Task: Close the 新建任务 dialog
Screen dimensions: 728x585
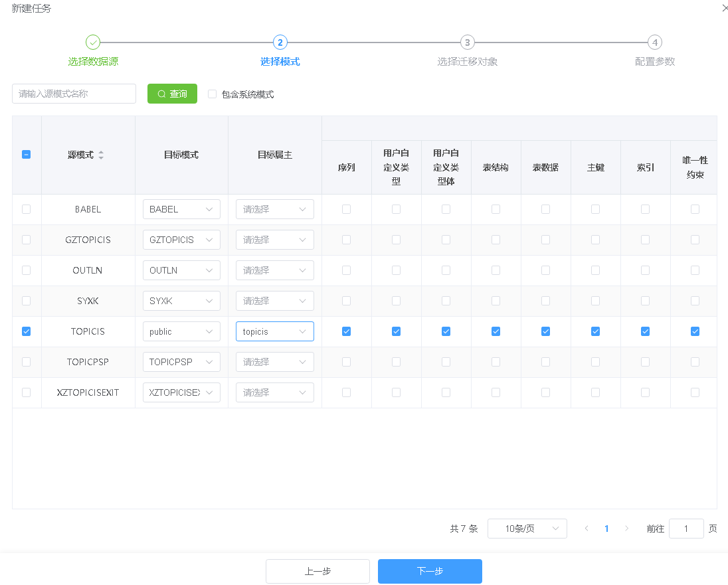Action: (725, 9)
